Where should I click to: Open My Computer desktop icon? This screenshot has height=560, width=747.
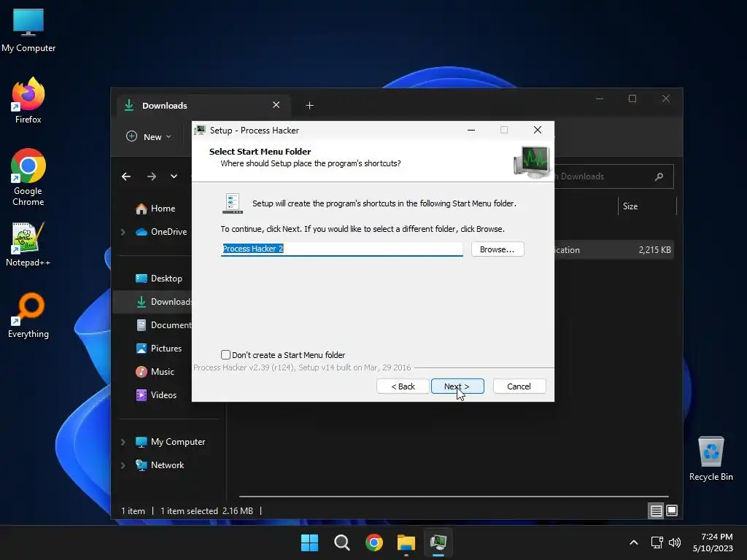pyautogui.click(x=28, y=29)
